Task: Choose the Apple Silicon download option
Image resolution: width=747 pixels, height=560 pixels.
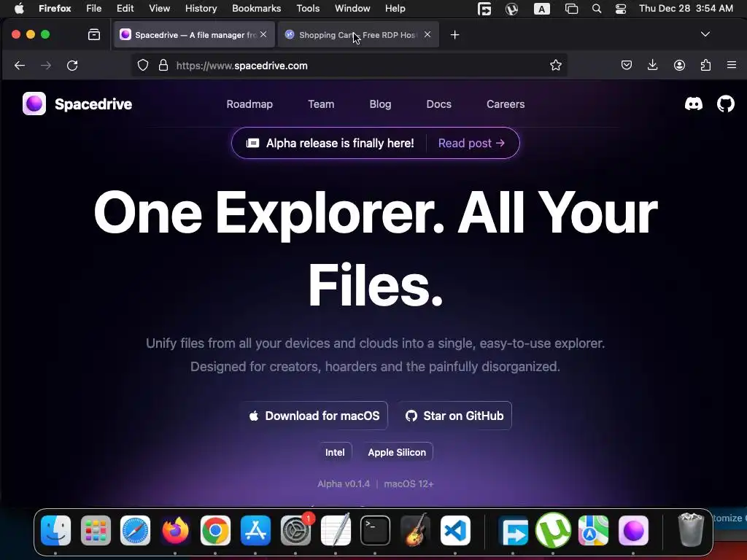Action: click(x=397, y=452)
